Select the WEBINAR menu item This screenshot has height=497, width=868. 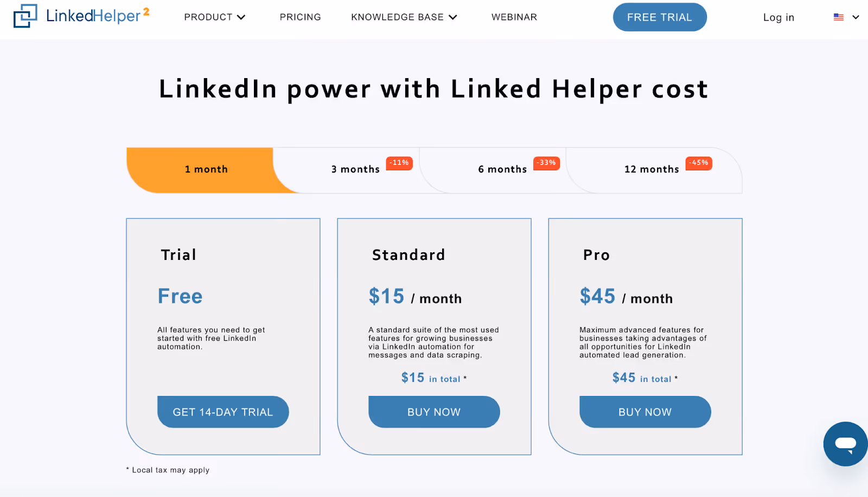pos(514,17)
